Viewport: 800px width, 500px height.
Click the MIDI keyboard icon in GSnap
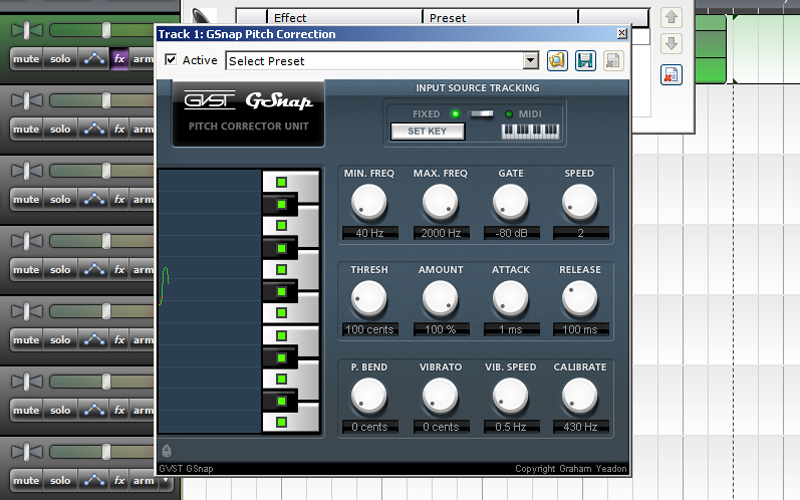530,132
